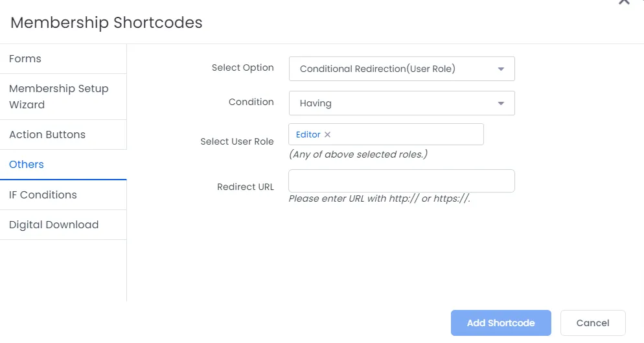Viewport: 644px width, 343px height.
Task: Go to the Action Buttons tab
Action: tap(63, 134)
